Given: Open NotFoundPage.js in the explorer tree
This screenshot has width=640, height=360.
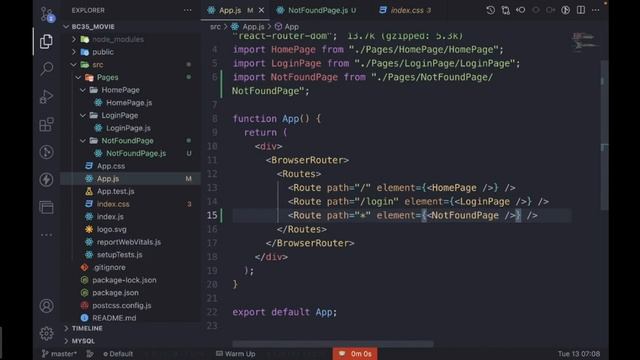Looking at the screenshot, I should [136, 153].
